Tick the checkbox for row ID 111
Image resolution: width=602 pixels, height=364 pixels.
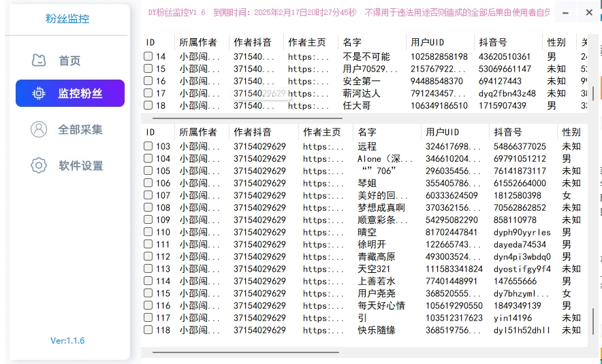pyautogui.click(x=148, y=244)
